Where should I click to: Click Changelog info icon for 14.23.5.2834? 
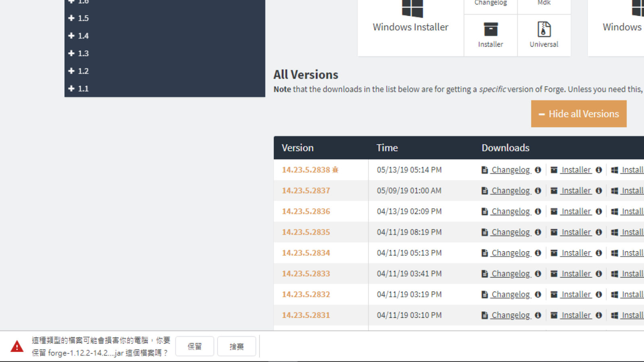tap(538, 253)
